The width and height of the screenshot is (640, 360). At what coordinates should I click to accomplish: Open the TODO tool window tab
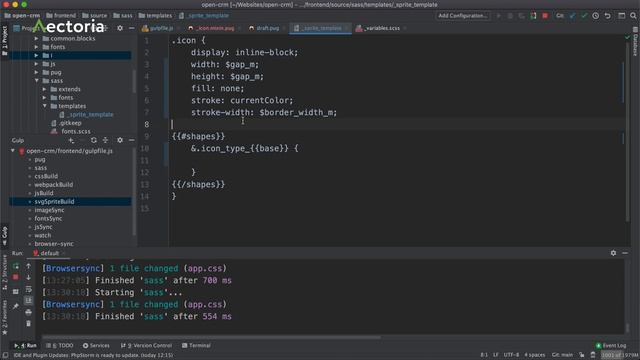coord(60,346)
